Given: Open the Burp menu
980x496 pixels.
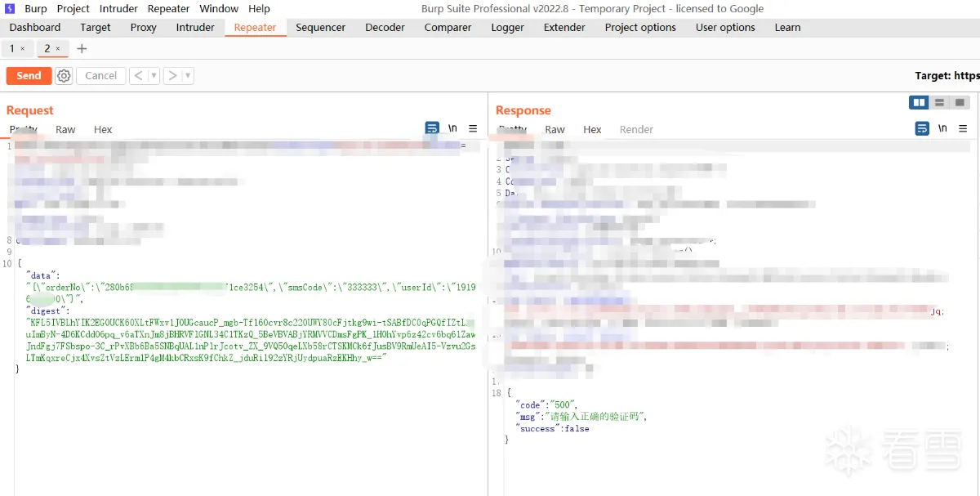Looking at the screenshot, I should (x=36, y=9).
